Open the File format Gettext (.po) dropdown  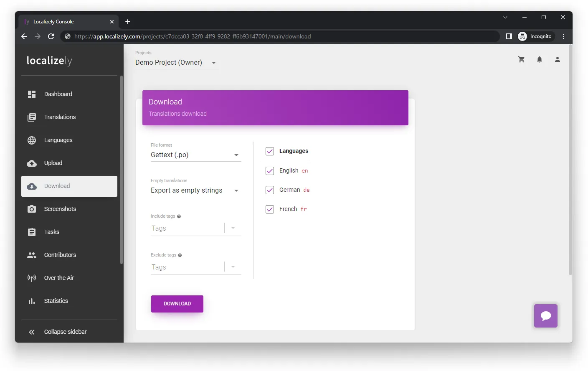click(x=196, y=155)
